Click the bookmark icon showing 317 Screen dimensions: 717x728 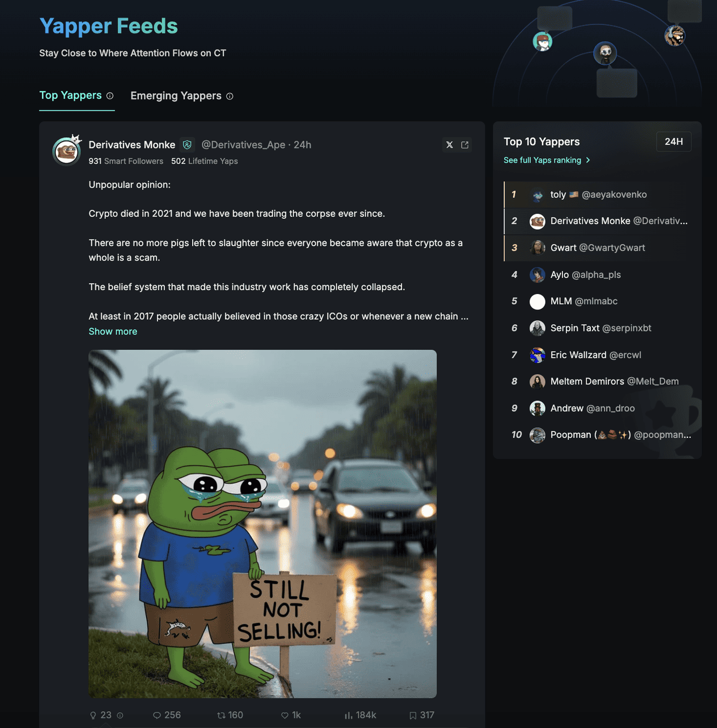(413, 715)
